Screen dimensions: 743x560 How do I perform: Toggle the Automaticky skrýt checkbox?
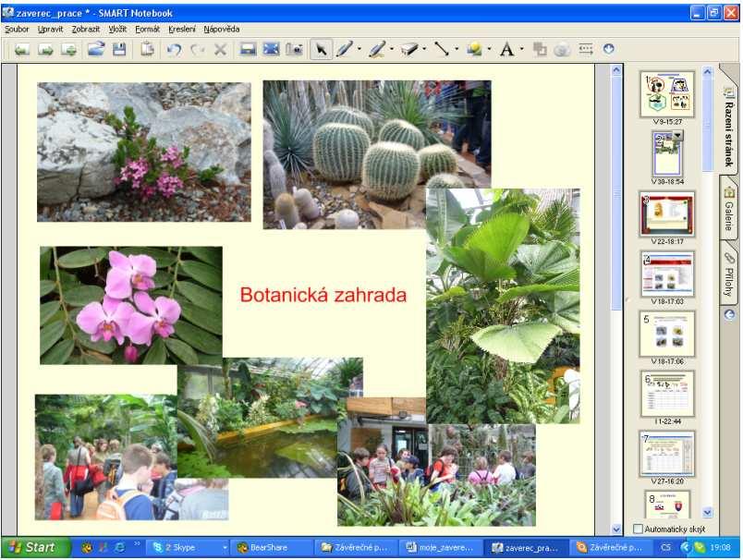tap(639, 529)
